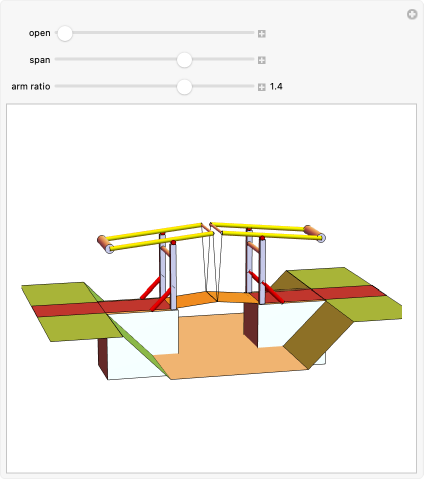Click the orange bridge deck in center
This screenshot has width=424, height=480.
pyautogui.click(x=213, y=298)
